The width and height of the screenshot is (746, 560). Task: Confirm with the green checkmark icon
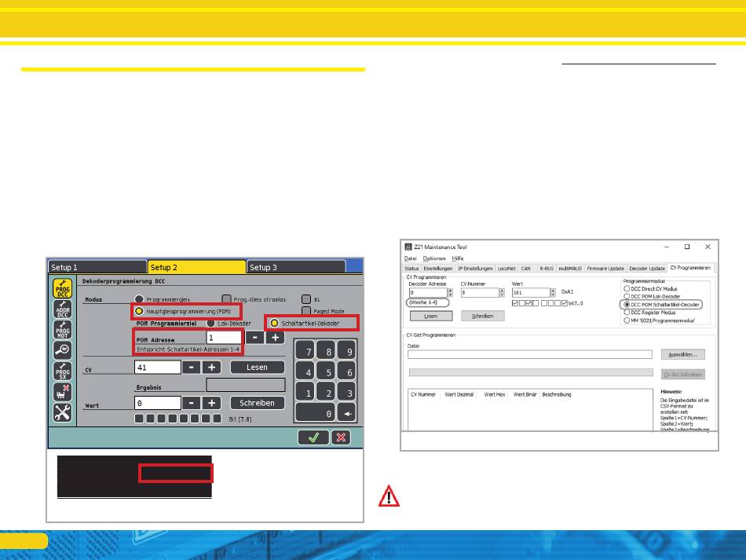(x=313, y=437)
